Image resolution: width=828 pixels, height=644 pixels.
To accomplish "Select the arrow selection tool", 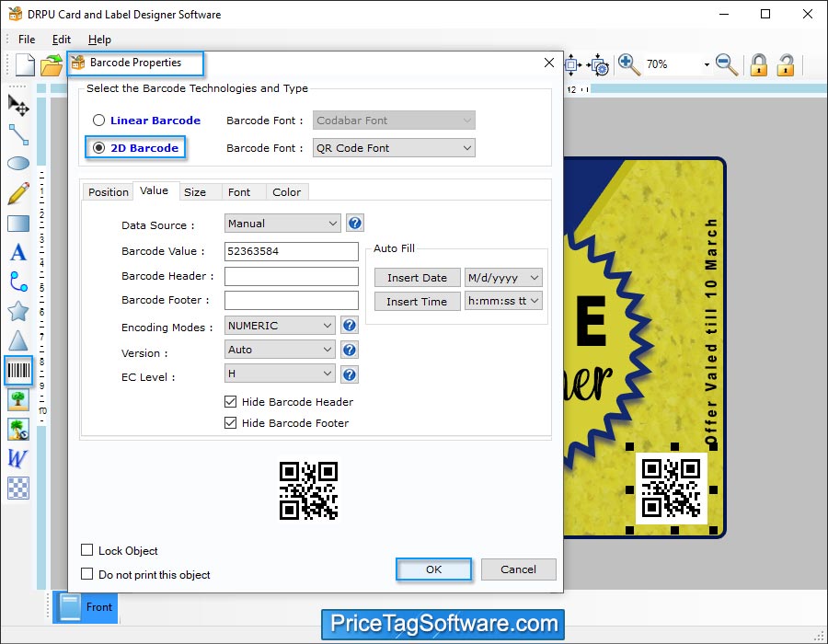I will point(18,106).
